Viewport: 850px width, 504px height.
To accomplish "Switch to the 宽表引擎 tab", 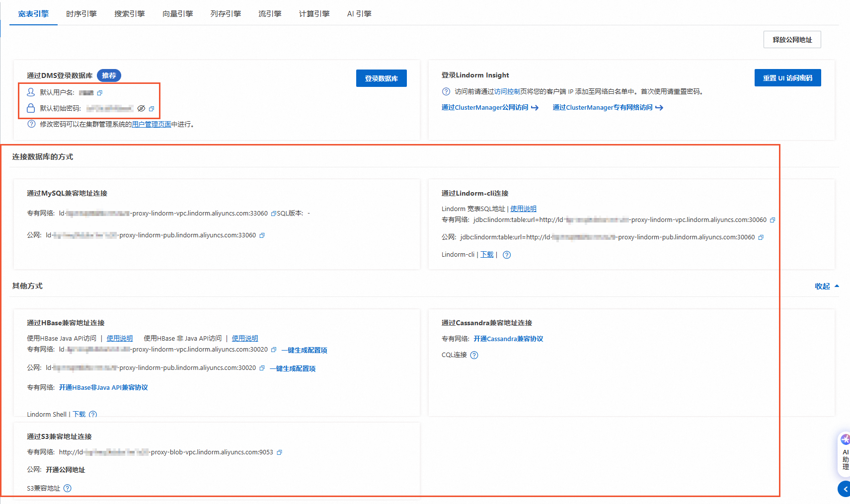I will click(x=33, y=14).
